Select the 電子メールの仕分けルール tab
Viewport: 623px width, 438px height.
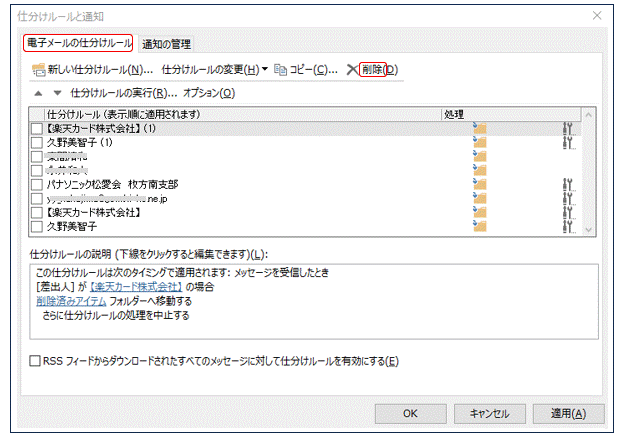pos(78,44)
